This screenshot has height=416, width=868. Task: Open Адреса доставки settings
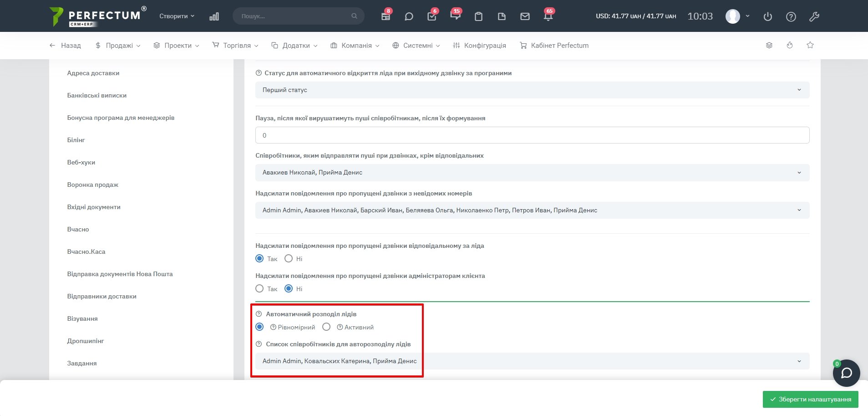[93, 73]
